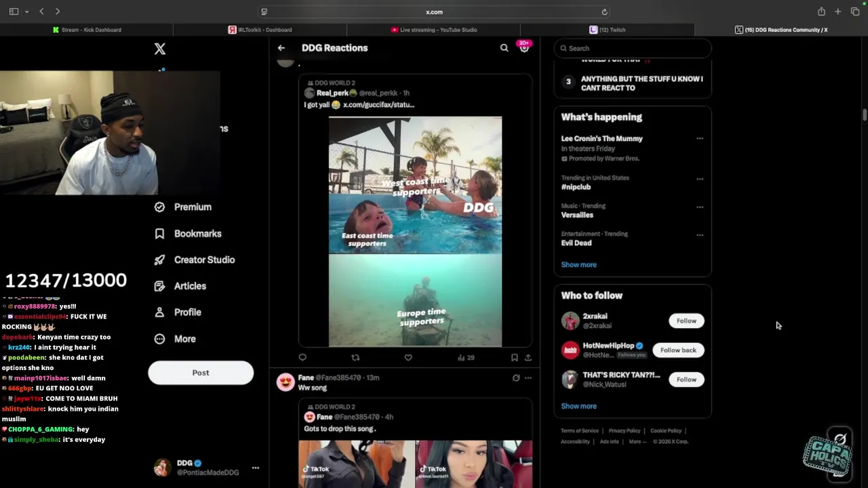Toggle the Safari sidebar icon
868x488 pixels.
point(14,12)
